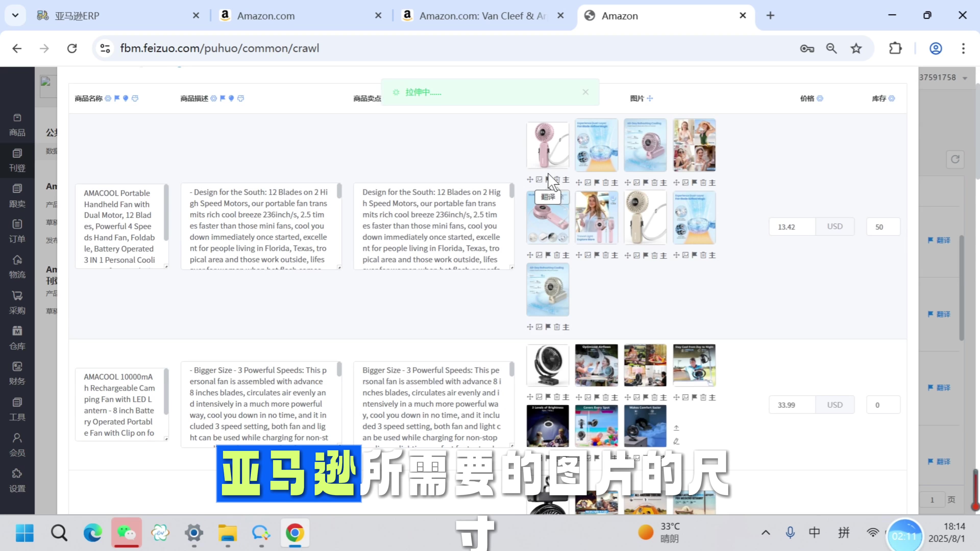Open the 商品 sidebar section
Viewport: 980px width, 551px height.
click(x=17, y=125)
